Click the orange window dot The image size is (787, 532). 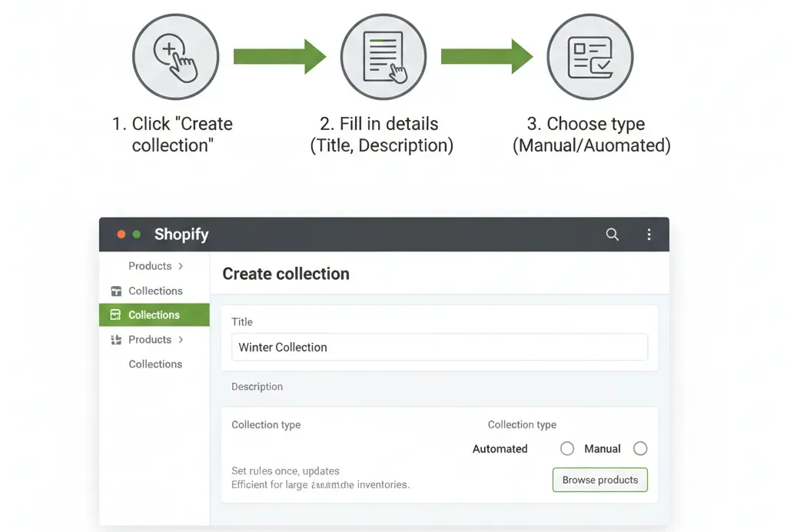(121, 234)
